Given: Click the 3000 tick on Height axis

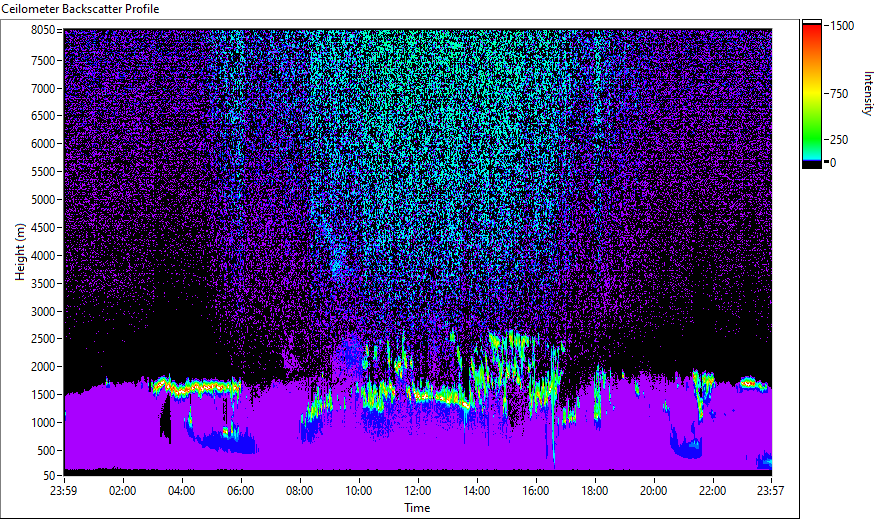Looking at the screenshot, I should (x=43, y=312).
